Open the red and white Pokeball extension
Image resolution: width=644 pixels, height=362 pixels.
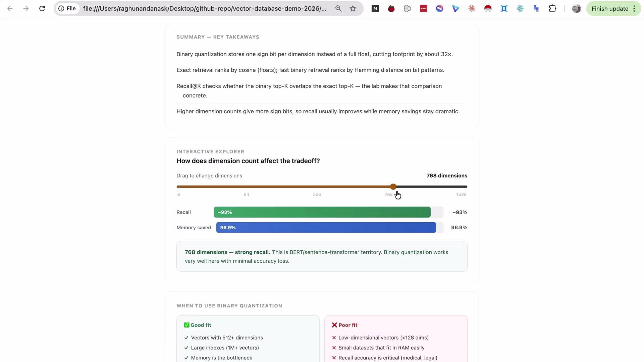(x=488, y=9)
